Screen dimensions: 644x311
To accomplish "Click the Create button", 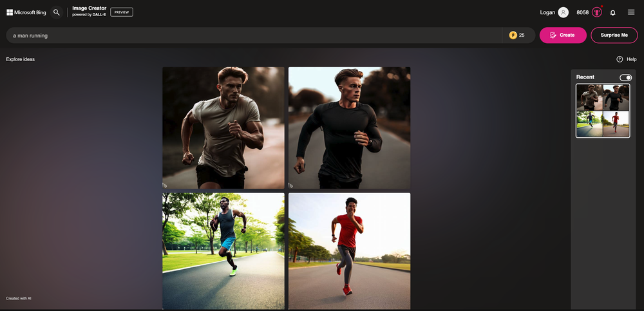I will [x=563, y=35].
